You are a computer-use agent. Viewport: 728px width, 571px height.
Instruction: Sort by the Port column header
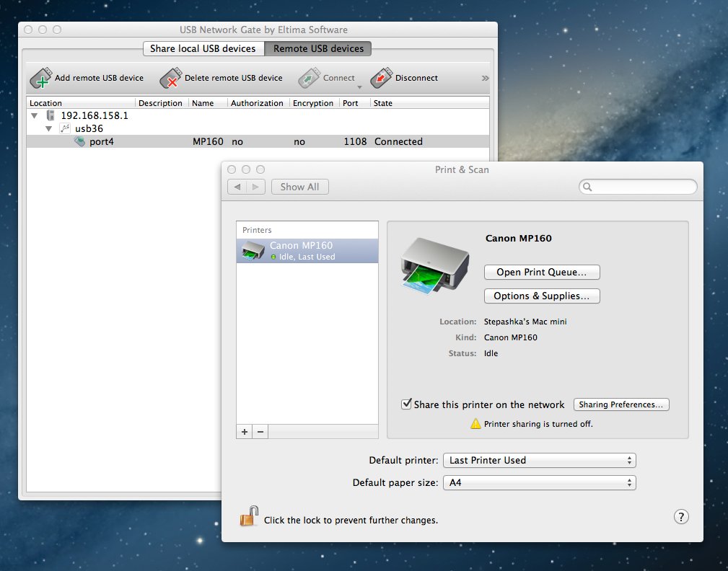tap(355, 103)
